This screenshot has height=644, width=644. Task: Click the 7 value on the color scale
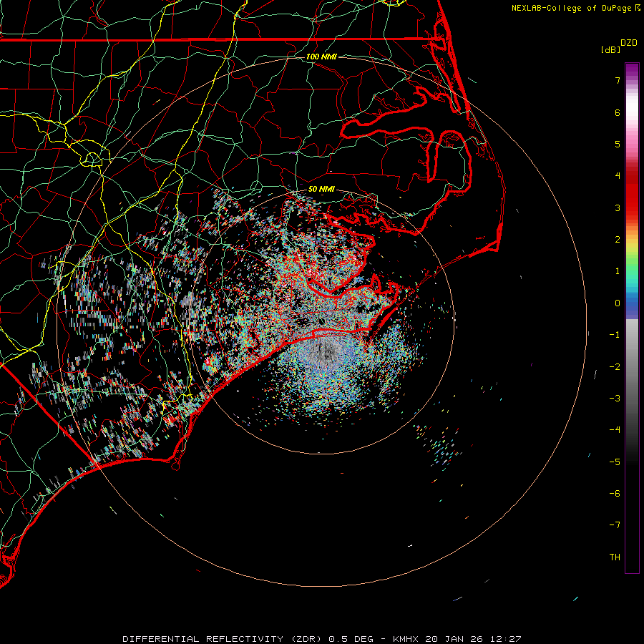coord(618,80)
